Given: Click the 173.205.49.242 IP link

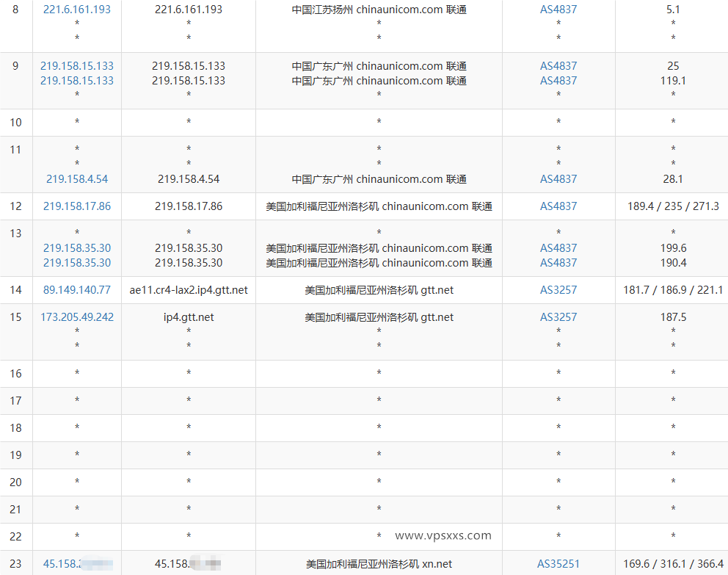Looking at the screenshot, I should (77, 317).
